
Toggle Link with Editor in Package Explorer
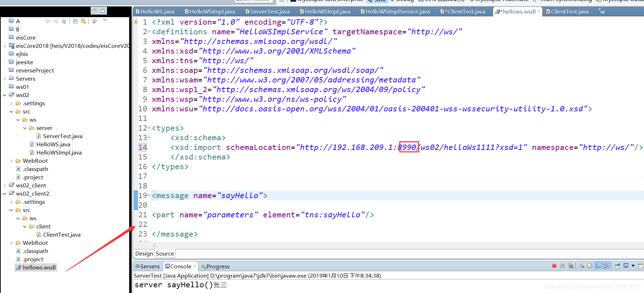(x=83, y=21)
